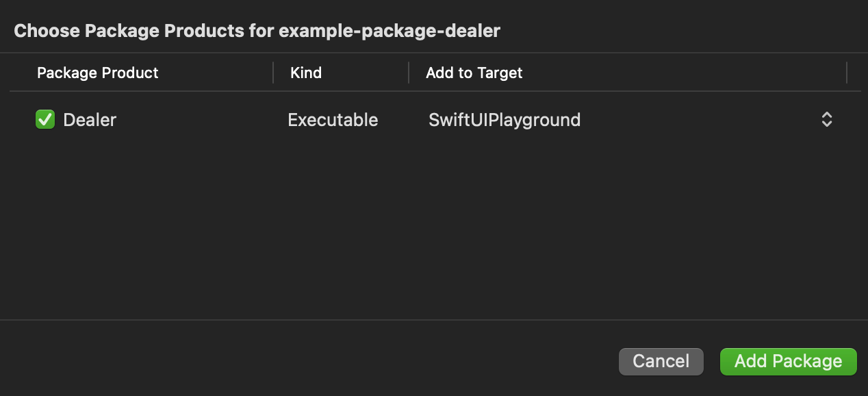Click the divider between Kind and Add to Target

coord(409,73)
